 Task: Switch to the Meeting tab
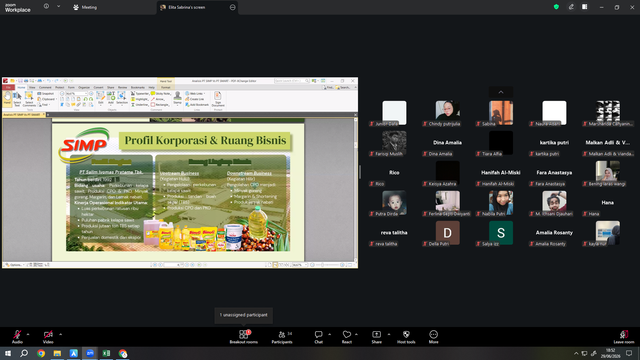coord(85,7)
